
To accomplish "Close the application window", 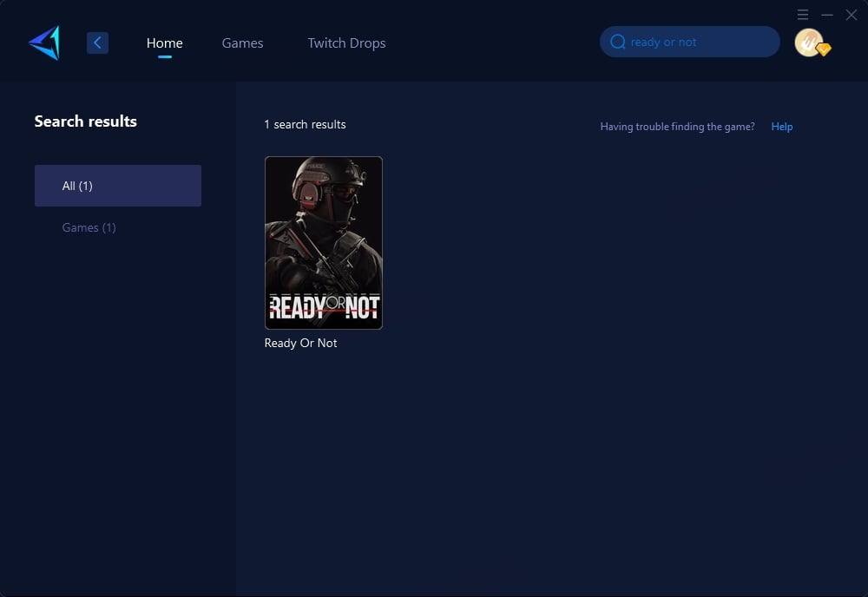I will pyautogui.click(x=852, y=15).
